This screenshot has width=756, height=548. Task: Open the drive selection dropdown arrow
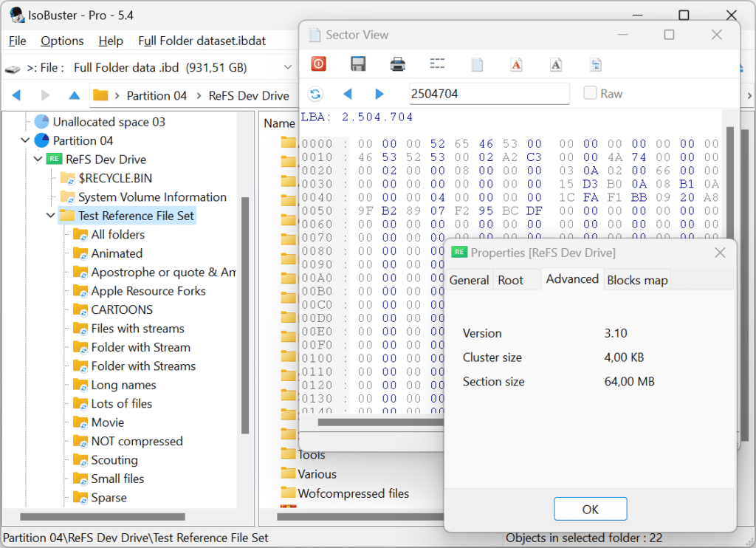(x=288, y=67)
